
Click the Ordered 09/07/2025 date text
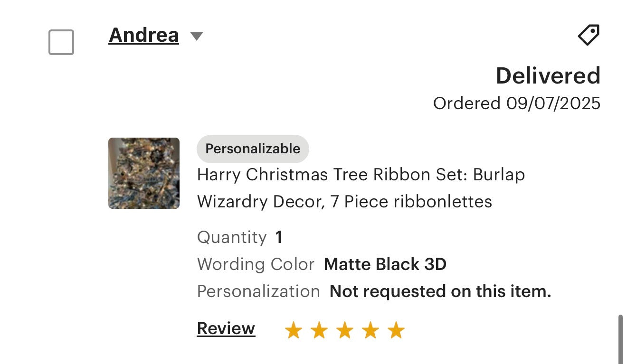coord(517,103)
